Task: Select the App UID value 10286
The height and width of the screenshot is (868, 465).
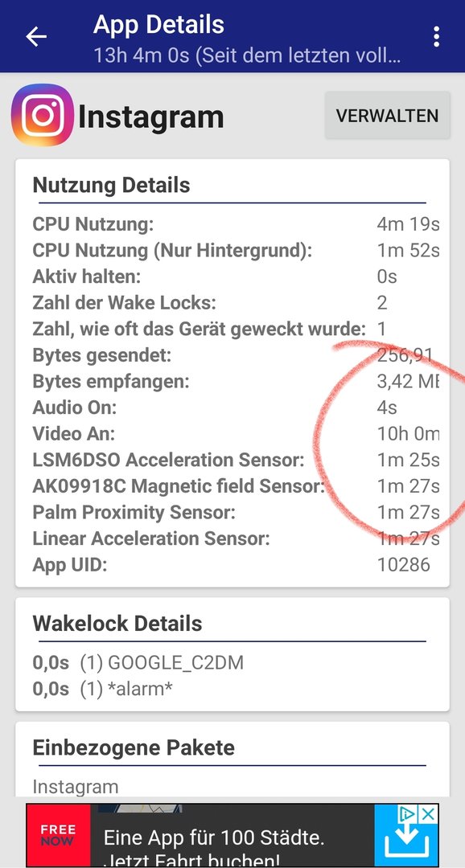Action: point(404,565)
